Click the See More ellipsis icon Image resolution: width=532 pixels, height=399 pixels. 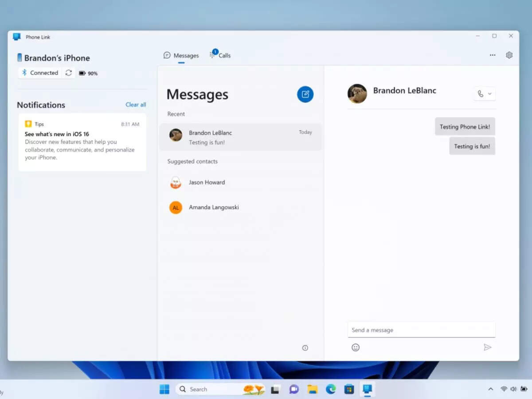click(x=493, y=55)
